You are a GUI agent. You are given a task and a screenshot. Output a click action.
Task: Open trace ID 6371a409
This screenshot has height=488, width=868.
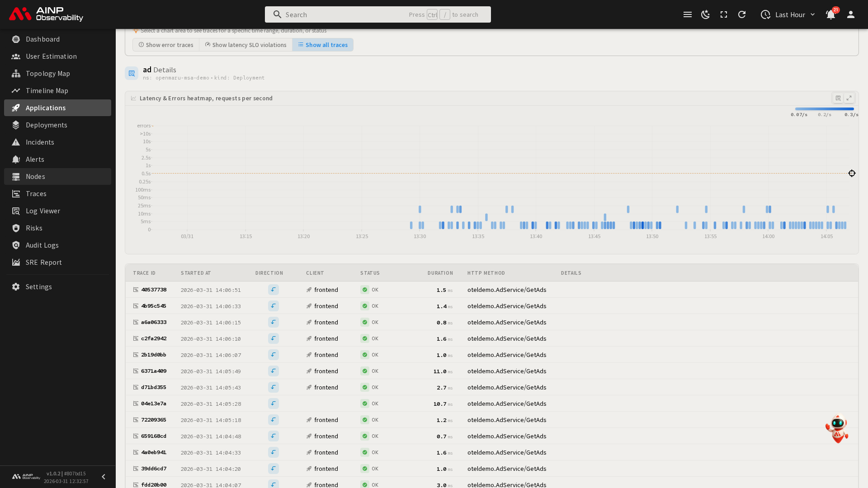click(153, 371)
